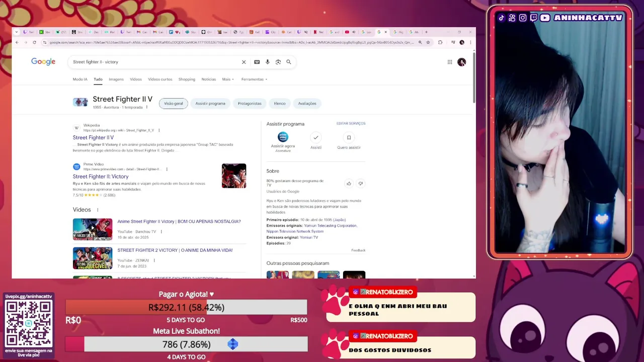Select the Protagonistas chip
This screenshot has width=644, height=362.
pyautogui.click(x=250, y=103)
